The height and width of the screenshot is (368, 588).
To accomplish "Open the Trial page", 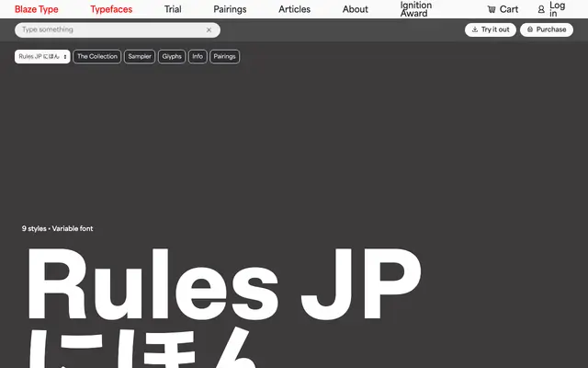I will click(173, 9).
